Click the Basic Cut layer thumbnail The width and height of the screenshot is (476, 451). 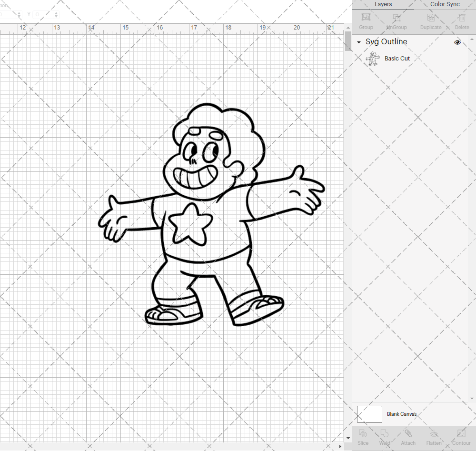coord(373,58)
